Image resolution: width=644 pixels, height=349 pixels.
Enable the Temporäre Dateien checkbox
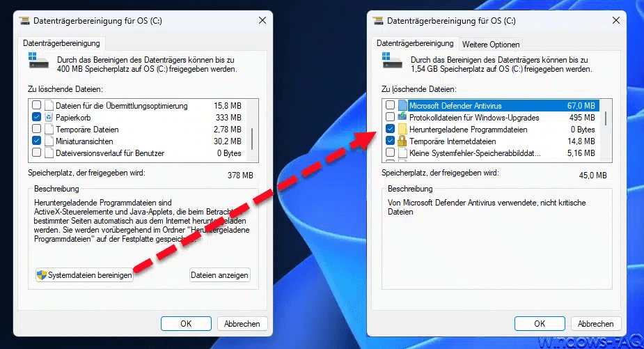coord(36,130)
